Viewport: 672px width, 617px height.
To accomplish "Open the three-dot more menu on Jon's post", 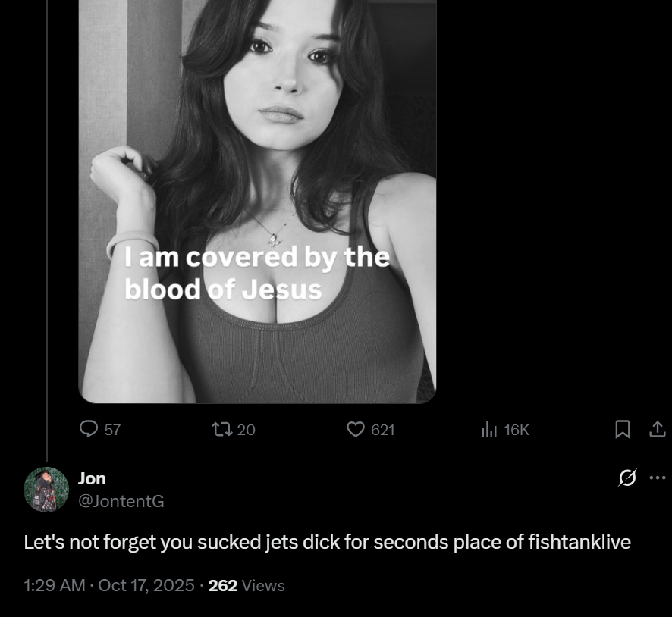I will pos(658,478).
